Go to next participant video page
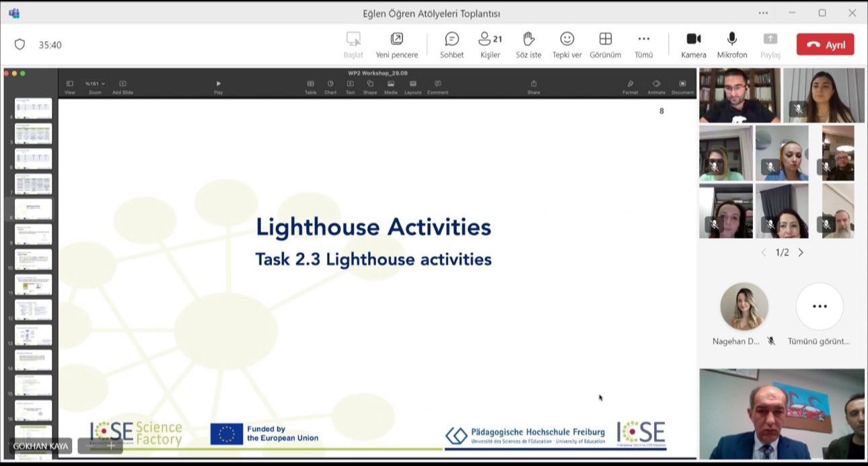This screenshot has height=466, width=868. point(801,253)
